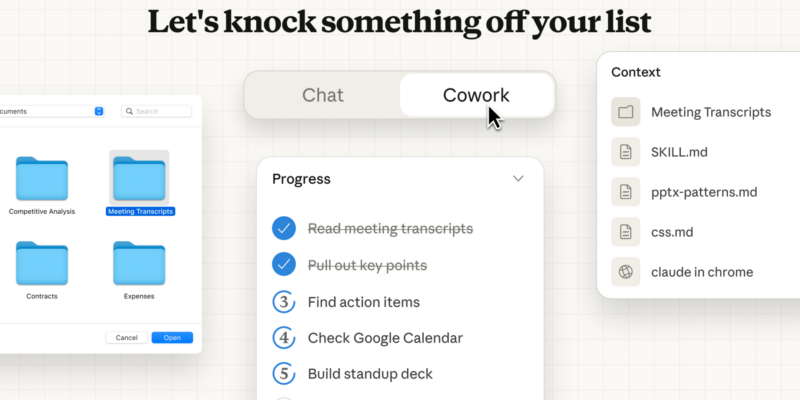
Task: Toggle the Pull out key points checkmark
Action: point(284,265)
